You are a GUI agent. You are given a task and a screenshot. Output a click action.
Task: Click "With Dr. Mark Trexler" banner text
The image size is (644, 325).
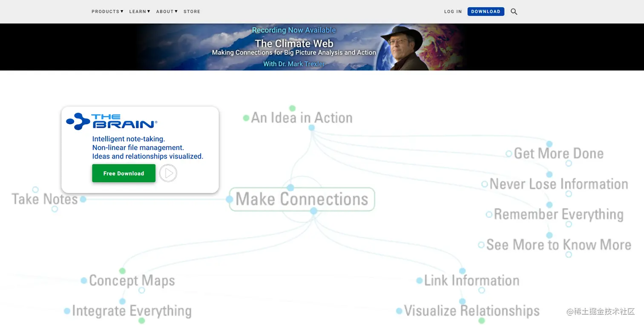click(294, 64)
